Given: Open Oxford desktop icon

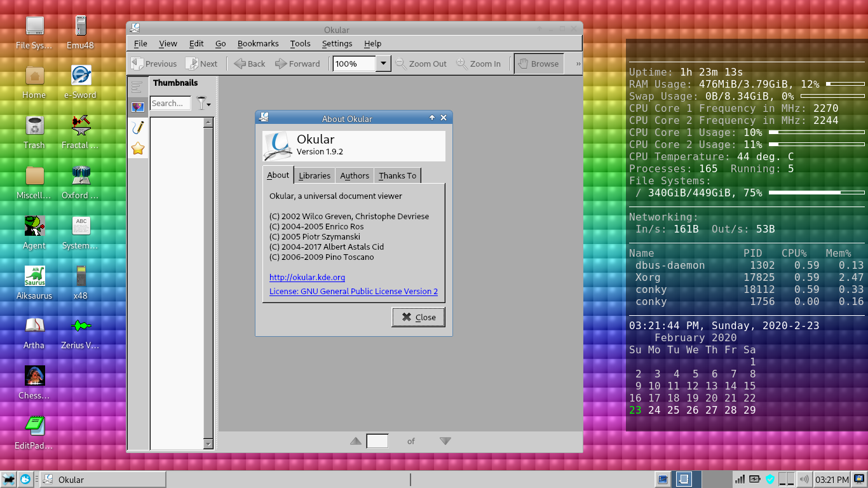Looking at the screenshot, I should [x=80, y=183].
